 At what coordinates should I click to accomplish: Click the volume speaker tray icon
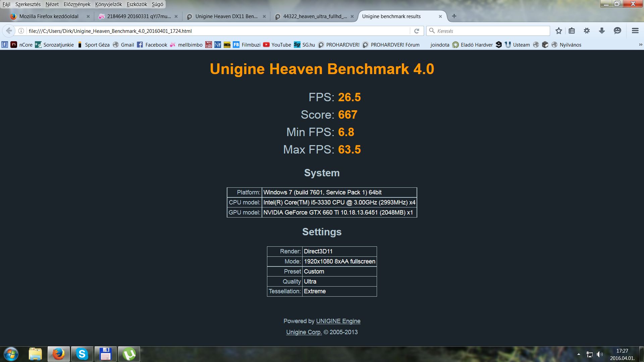pos(600,354)
